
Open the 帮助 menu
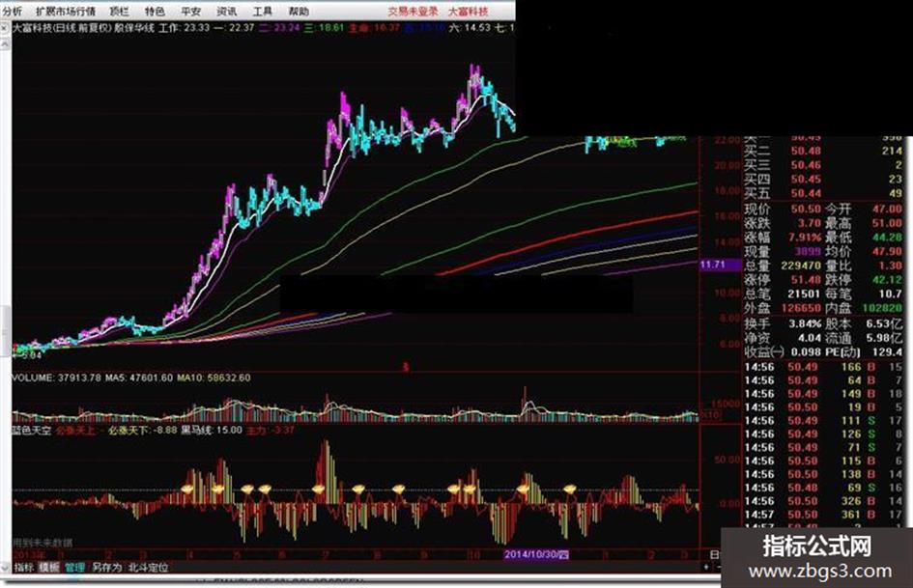point(299,11)
